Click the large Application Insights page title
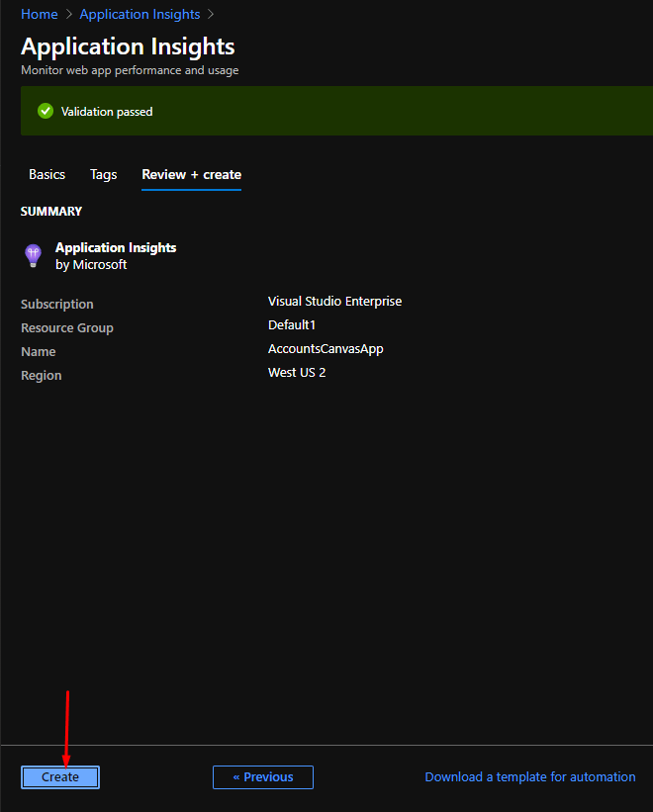 (128, 46)
